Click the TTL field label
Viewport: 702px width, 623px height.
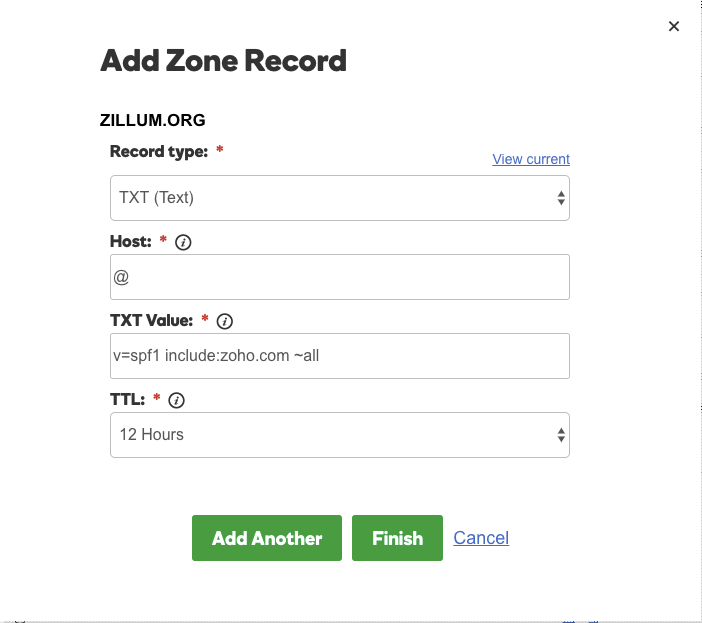pyautogui.click(x=128, y=400)
